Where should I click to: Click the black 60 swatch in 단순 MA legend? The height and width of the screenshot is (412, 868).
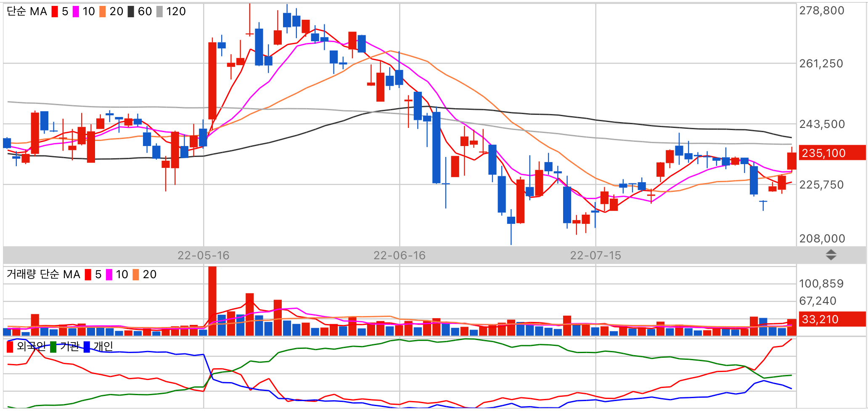(131, 12)
